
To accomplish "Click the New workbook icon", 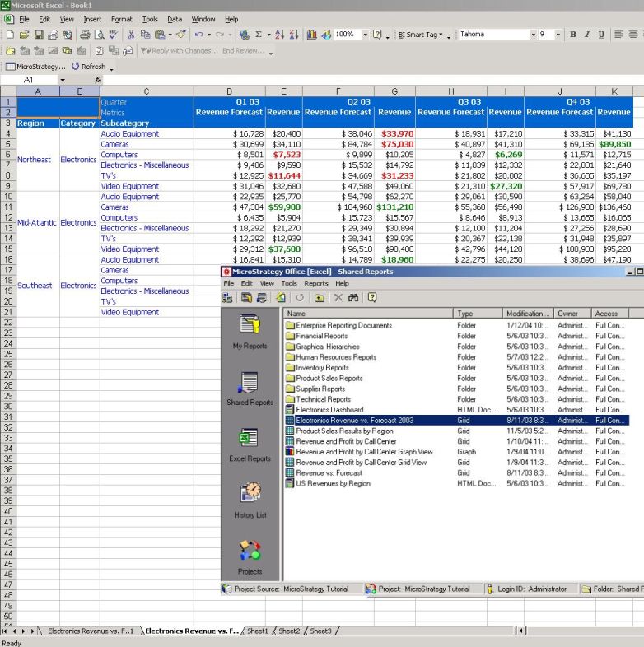I will click(10, 35).
